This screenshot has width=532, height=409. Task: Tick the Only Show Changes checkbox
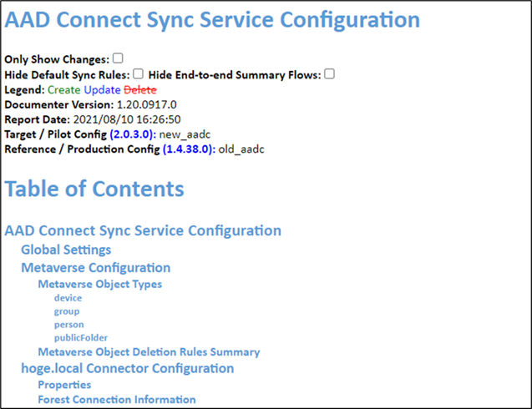[x=118, y=58]
